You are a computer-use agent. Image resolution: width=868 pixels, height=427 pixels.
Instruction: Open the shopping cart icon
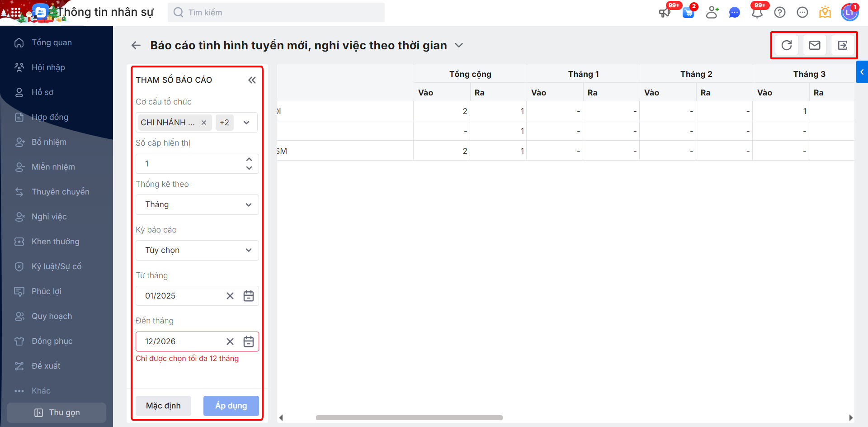689,13
